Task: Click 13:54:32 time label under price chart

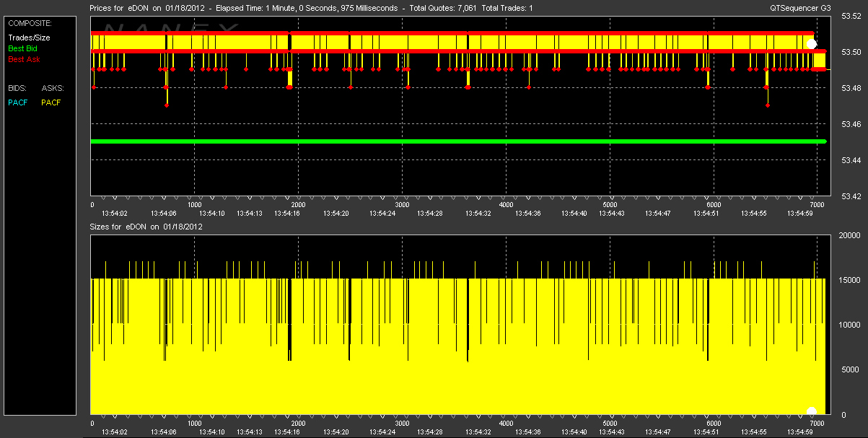Action: (478, 213)
